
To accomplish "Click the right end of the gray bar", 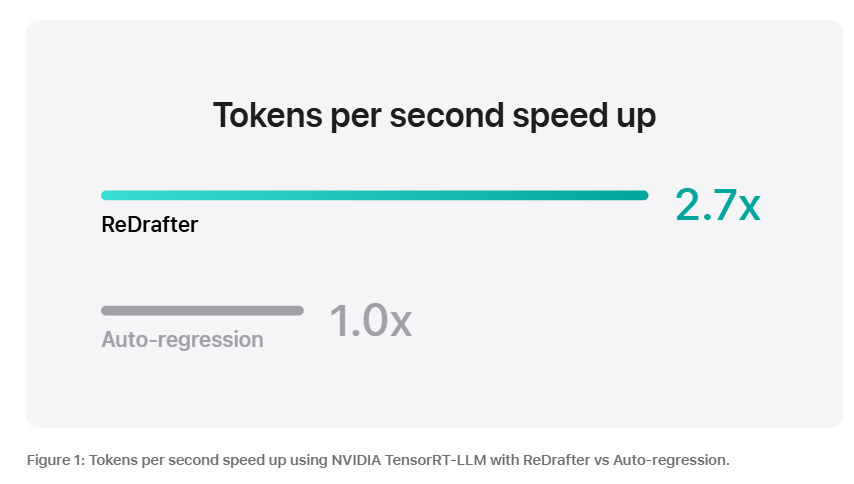I will [298, 311].
